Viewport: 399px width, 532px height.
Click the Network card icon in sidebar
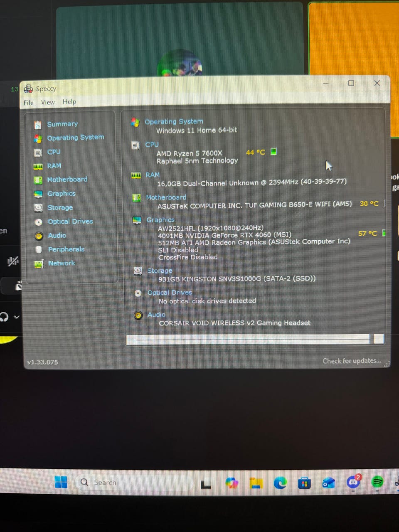pyautogui.click(x=39, y=264)
